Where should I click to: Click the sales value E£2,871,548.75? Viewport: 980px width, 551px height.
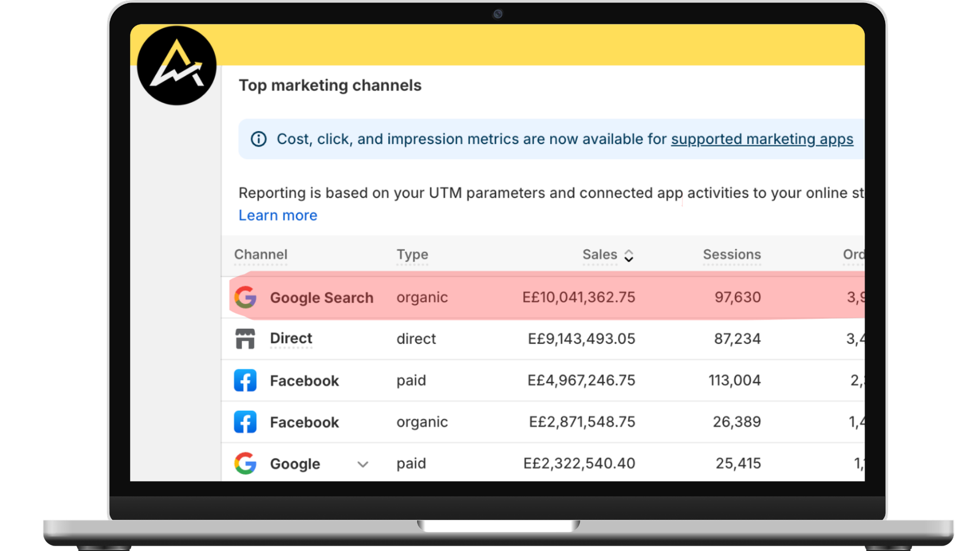[582, 422]
